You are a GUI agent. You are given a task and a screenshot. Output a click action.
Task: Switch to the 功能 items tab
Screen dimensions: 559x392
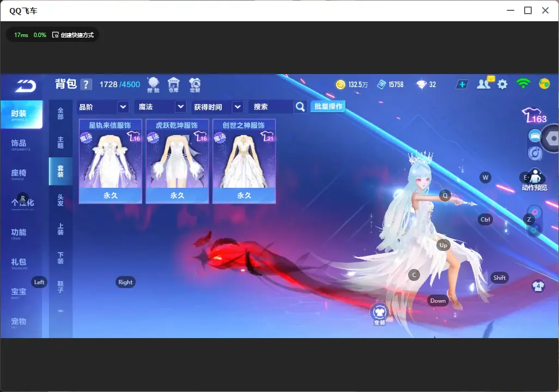click(19, 233)
